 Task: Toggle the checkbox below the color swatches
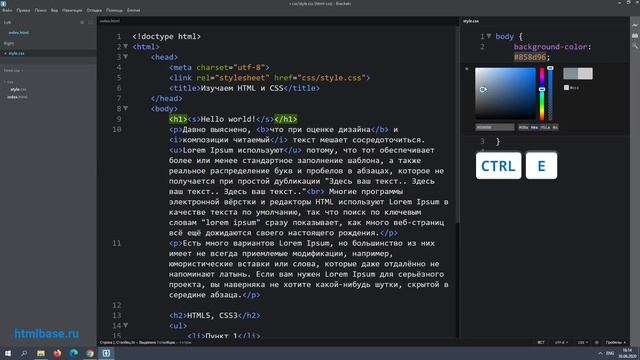point(566,87)
